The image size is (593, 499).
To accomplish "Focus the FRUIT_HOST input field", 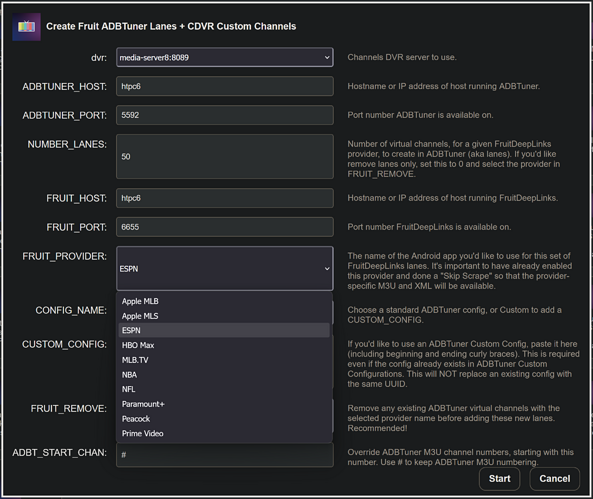I will click(225, 198).
